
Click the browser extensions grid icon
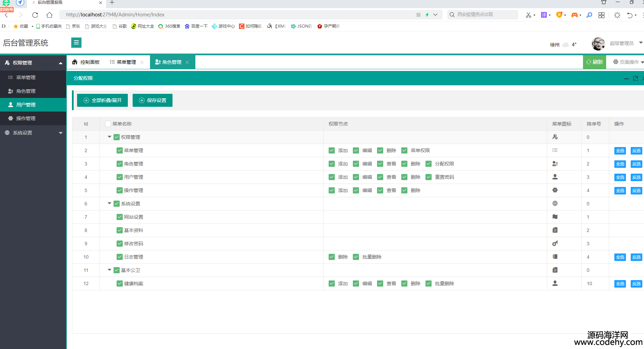click(x=602, y=15)
